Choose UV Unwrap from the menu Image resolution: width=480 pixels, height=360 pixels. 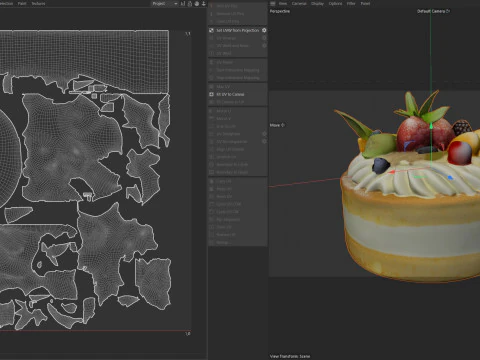point(238,38)
